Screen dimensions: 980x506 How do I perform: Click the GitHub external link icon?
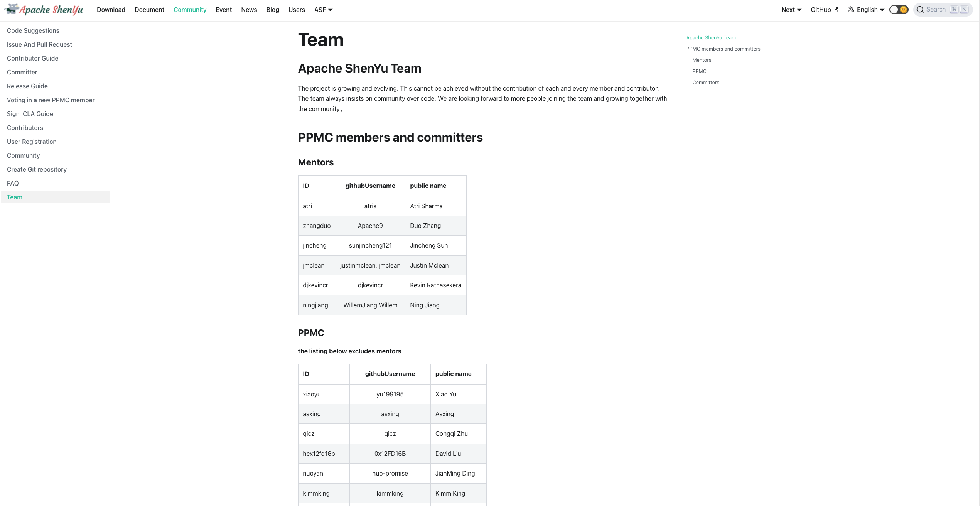[836, 10]
